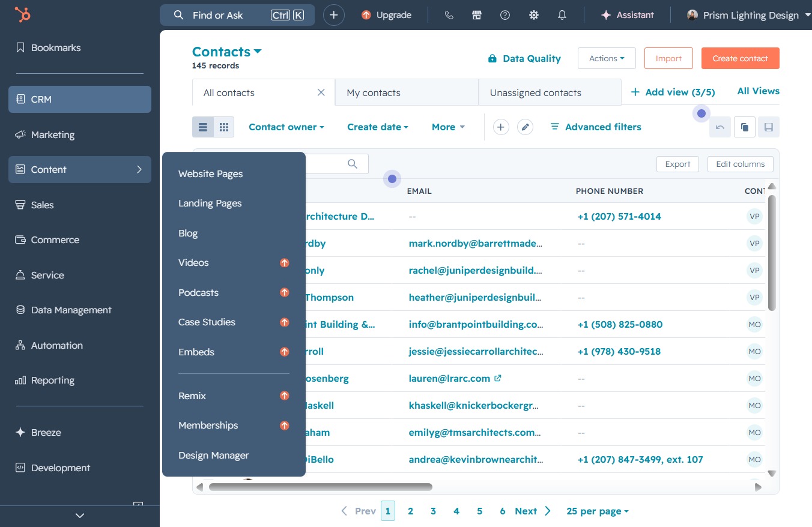
Task: Open the 25 per page dropdown
Action: (598, 511)
